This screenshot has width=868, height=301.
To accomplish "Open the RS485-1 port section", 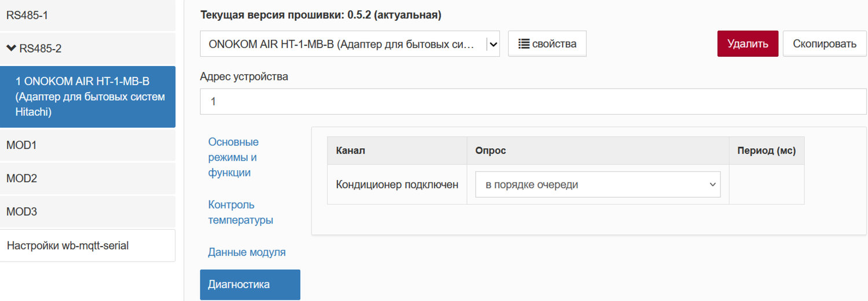I will (x=87, y=16).
